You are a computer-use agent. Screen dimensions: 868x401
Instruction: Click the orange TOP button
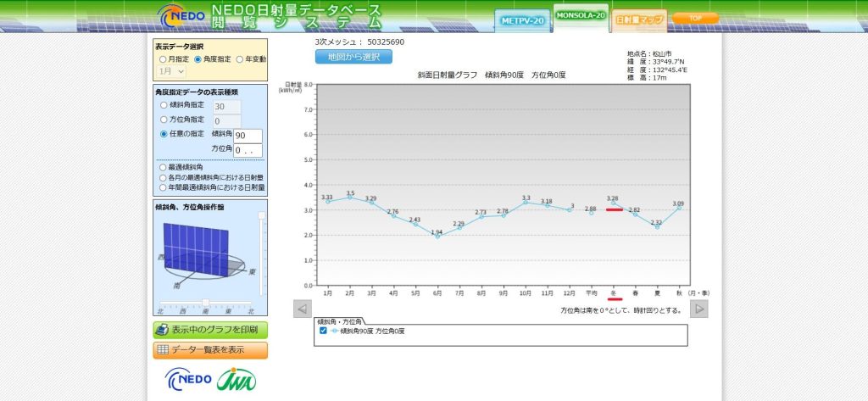695,18
